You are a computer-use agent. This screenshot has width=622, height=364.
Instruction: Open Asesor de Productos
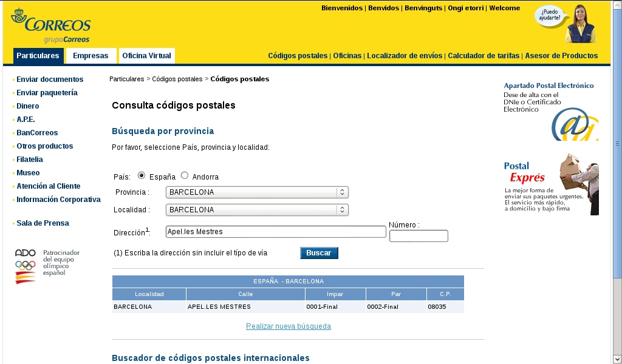pyautogui.click(x=561, y=56)
